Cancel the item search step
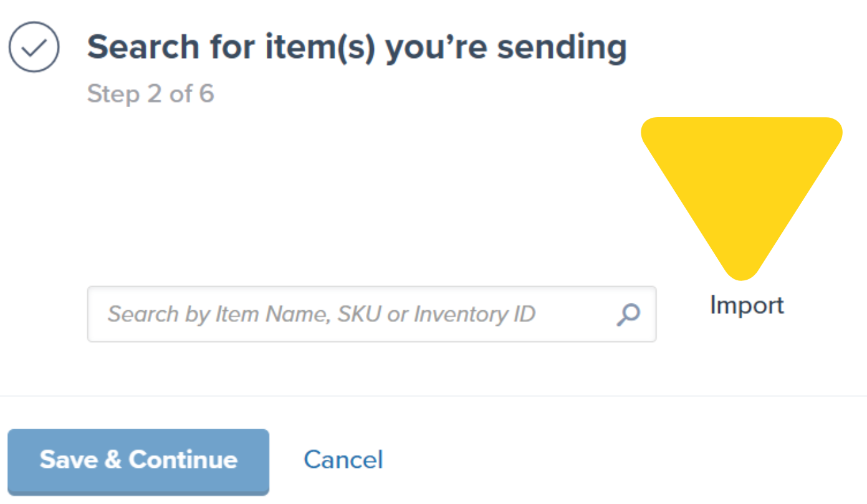Screen dimensions: 867x504 343,460
